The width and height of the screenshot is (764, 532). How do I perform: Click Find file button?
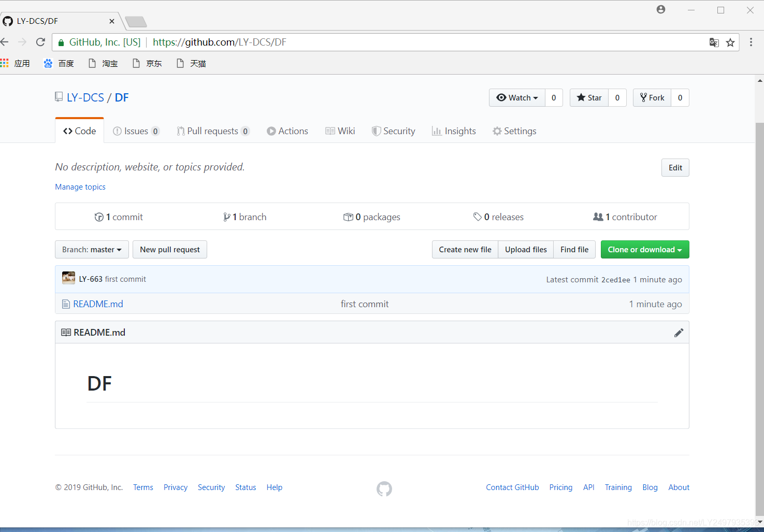click(x=574, y=250)
